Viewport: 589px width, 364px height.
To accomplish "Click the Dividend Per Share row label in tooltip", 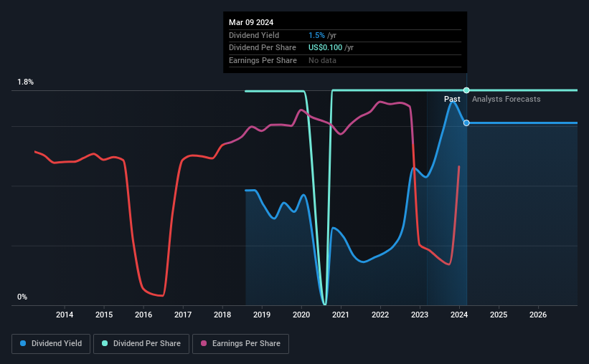I will pyautogui.click(x=263, y=48).
